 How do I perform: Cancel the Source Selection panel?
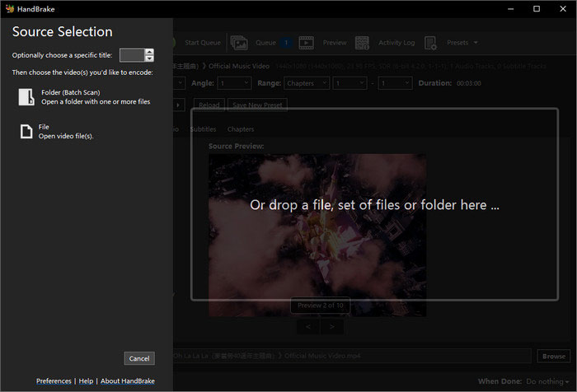coord(139,358)
